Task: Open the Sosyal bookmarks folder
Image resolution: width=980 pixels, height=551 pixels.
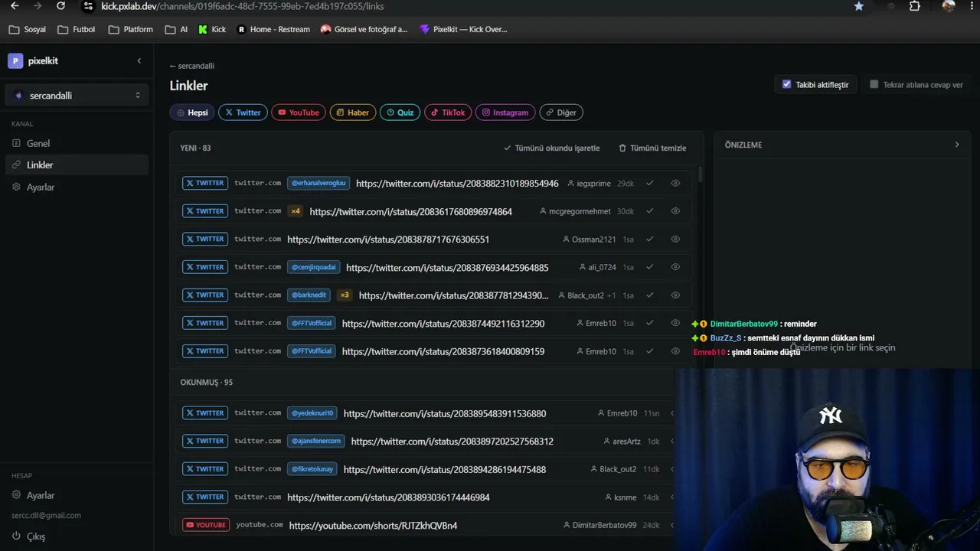Action: pos(27,30)
